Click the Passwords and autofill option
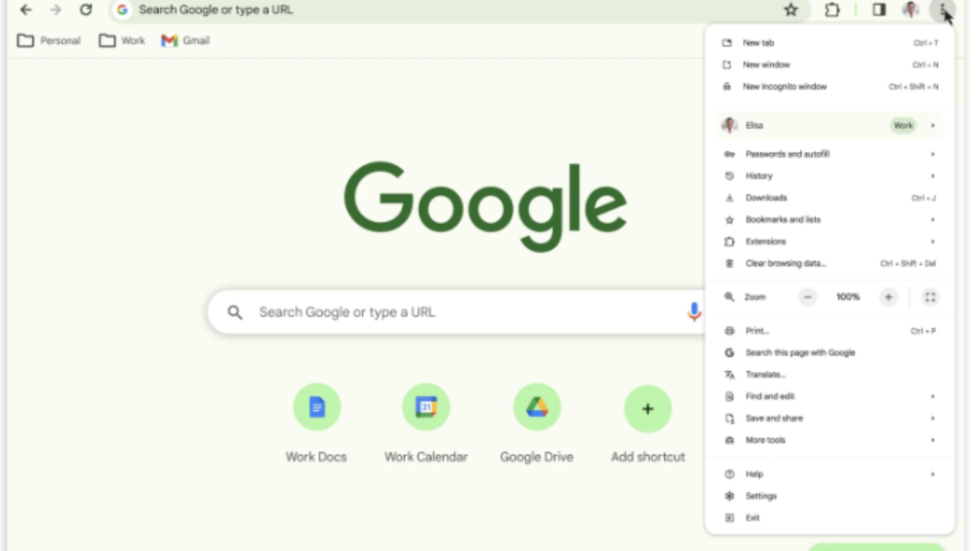 click(788, 154)
